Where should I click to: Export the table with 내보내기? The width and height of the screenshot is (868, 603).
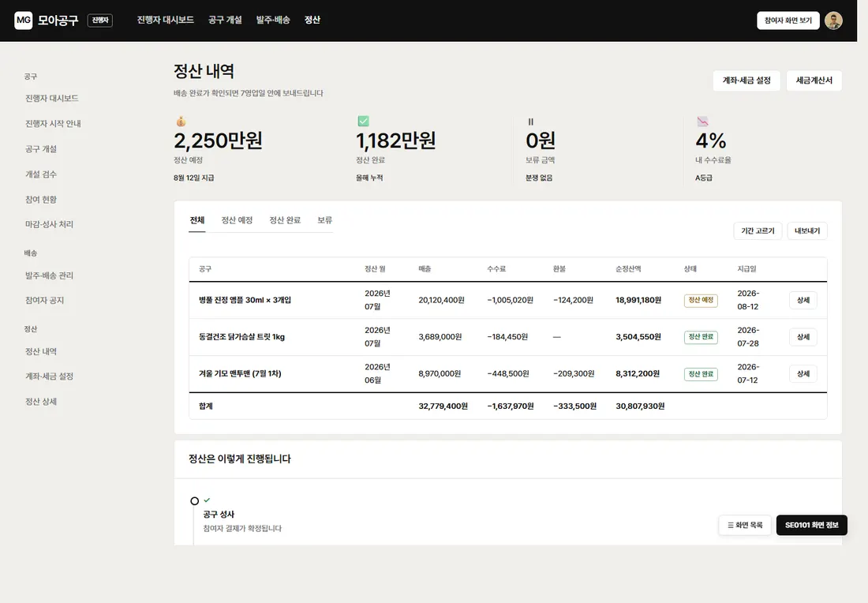[x=807, y=231]
